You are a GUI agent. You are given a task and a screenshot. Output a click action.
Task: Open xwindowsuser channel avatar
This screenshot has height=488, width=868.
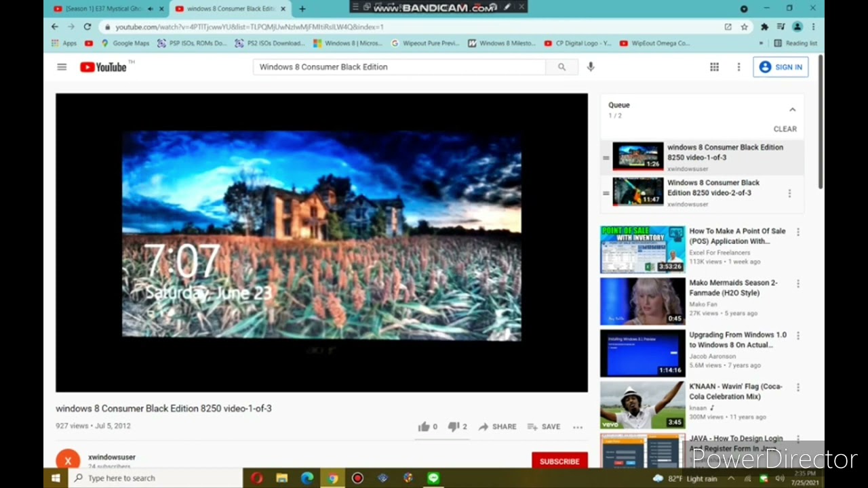click(68, 460)
